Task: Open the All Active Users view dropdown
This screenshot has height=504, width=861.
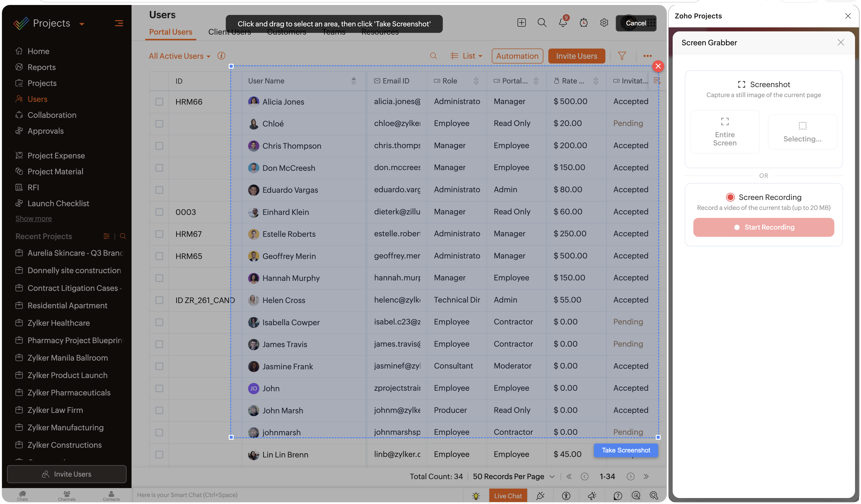Action: coord(179,56)
